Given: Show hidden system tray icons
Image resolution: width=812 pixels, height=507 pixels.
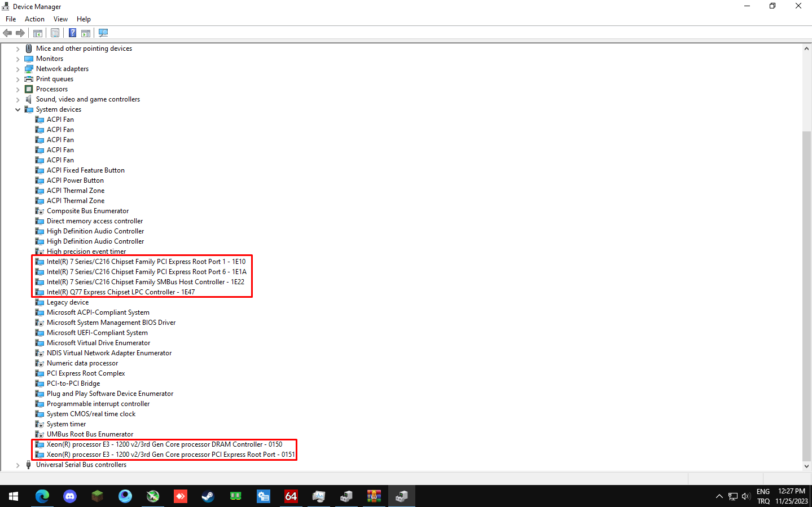Looking at the screenshot, I should (719, 496).
